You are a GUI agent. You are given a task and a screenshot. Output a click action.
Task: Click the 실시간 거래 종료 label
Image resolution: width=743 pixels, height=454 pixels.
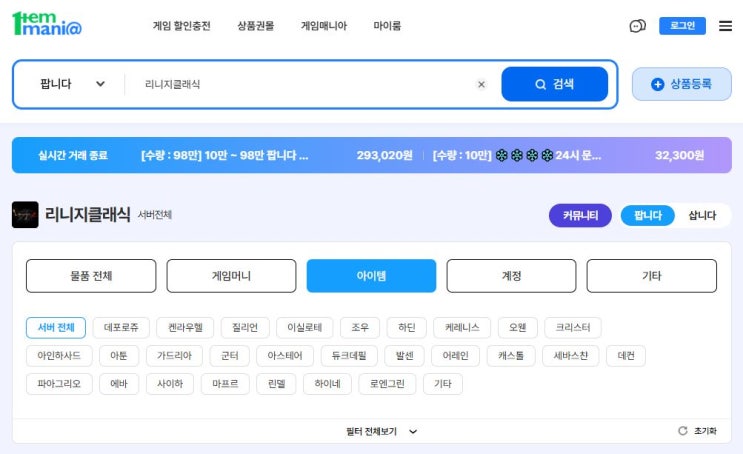[x=73, y=155]
